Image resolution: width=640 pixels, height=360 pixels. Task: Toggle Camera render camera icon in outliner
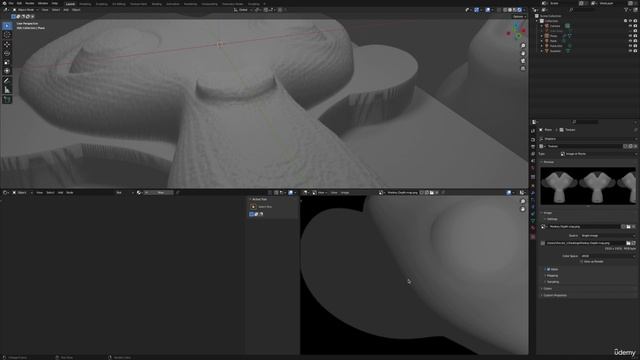[x=636, y=26]
